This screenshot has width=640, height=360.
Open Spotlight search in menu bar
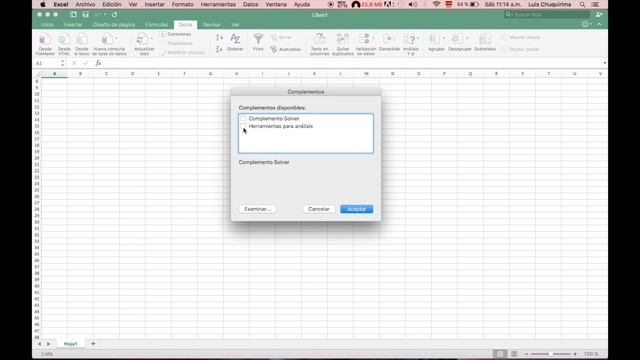coord(582,4)
